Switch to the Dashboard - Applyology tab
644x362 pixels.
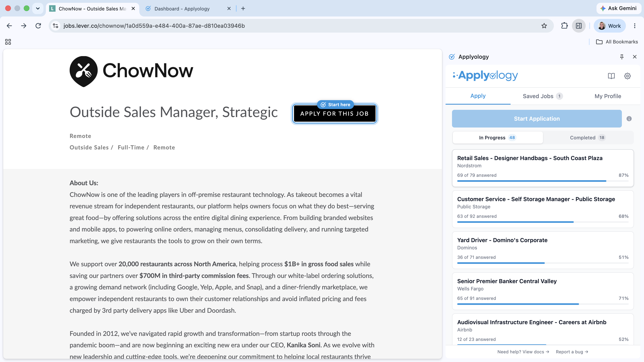[188, 8]
